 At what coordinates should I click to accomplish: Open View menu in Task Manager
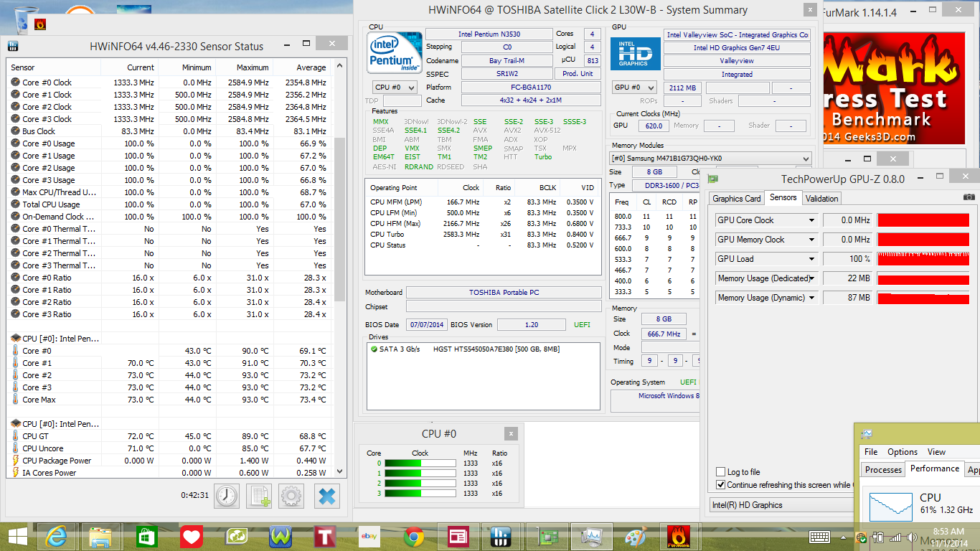(x=936, y=452)
